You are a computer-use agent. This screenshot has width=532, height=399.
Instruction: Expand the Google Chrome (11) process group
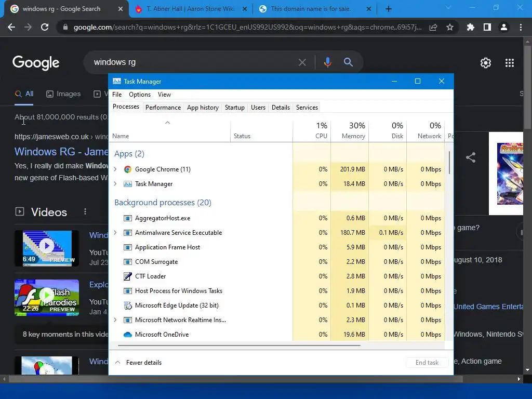[x=115, y=169]
